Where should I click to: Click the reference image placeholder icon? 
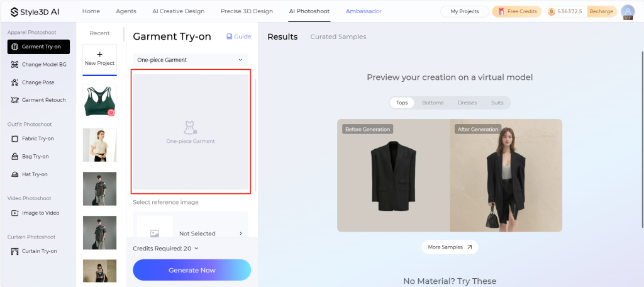coord(155,234)
